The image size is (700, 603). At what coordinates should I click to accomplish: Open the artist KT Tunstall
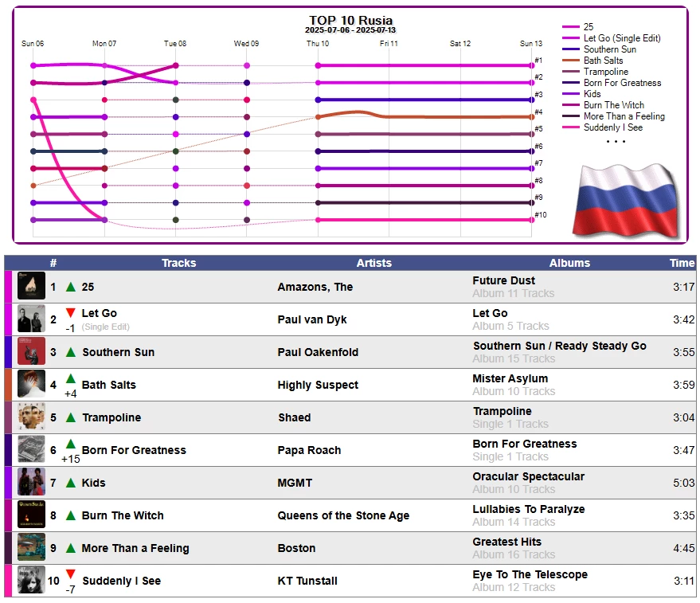307,581
